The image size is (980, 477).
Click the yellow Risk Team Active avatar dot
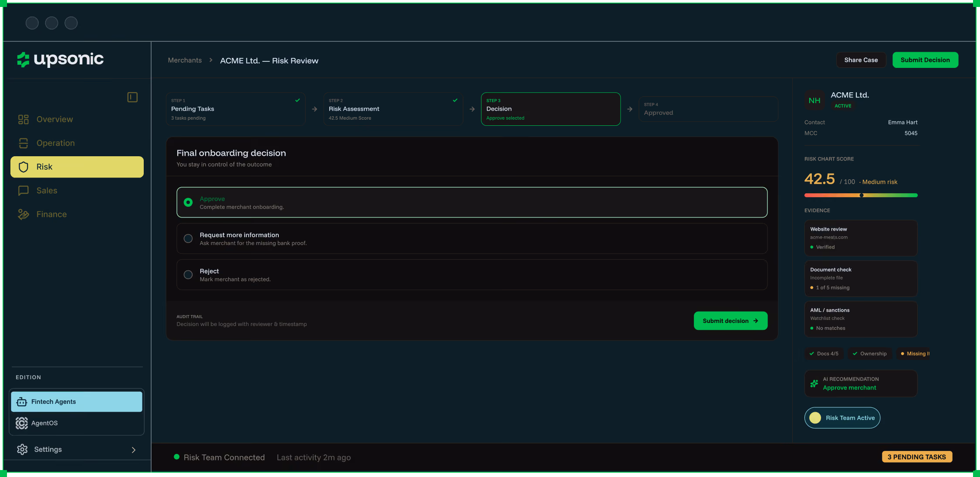815,418
